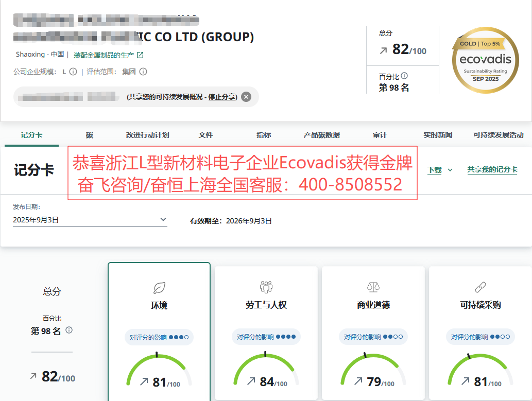Open the 可持续发展活动 tab

pos(499,135)
